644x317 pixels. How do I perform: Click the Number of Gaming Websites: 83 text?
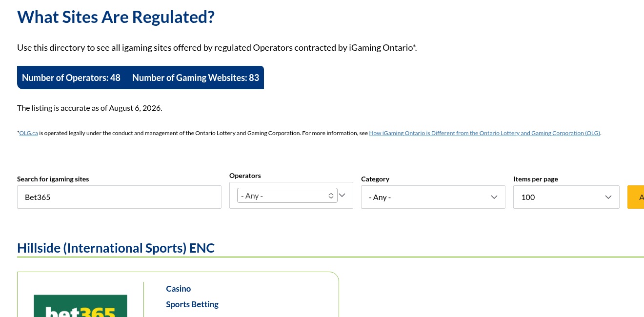[x=196, y=78]
